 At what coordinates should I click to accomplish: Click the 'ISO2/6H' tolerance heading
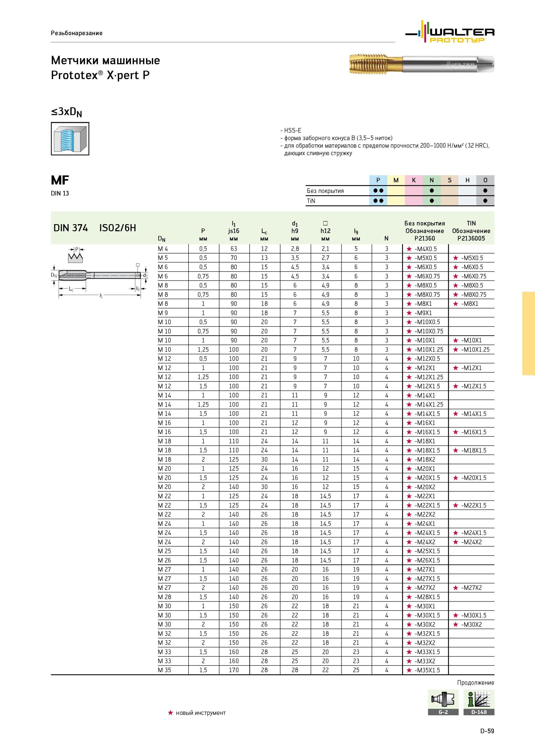(118, 228)
